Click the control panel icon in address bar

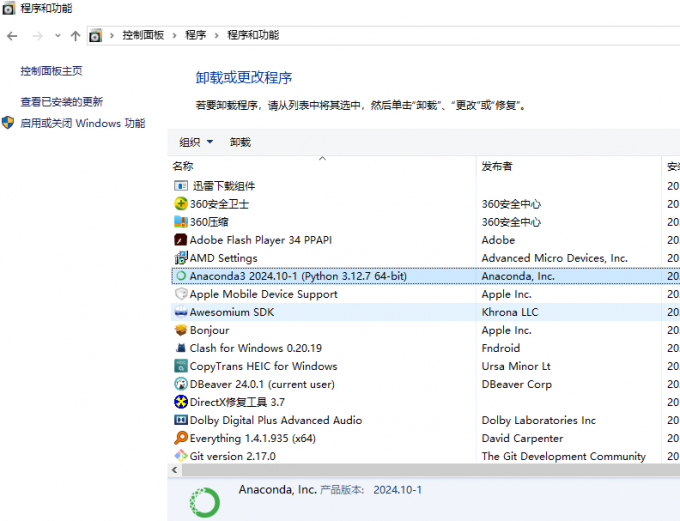(x=95, y=36)
